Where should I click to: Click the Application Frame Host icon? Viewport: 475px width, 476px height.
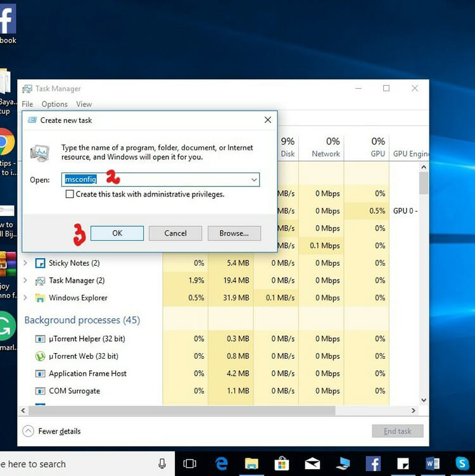point(40,373)
